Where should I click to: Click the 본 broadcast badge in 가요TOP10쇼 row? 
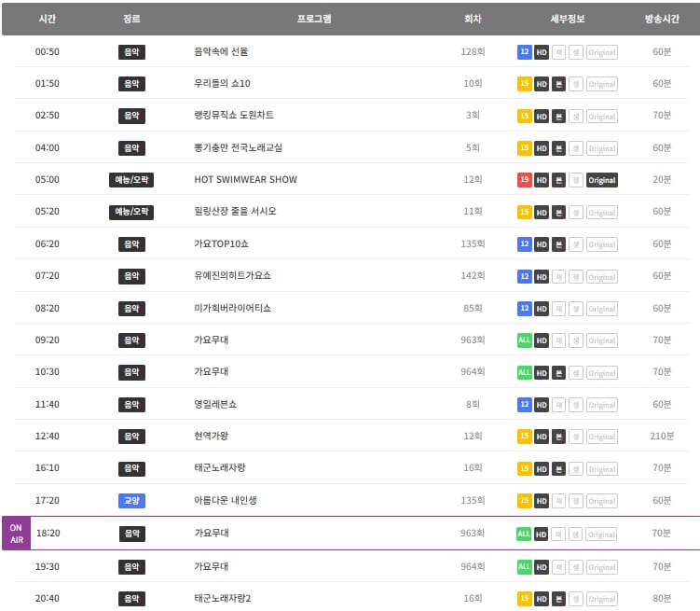[558, 244]
